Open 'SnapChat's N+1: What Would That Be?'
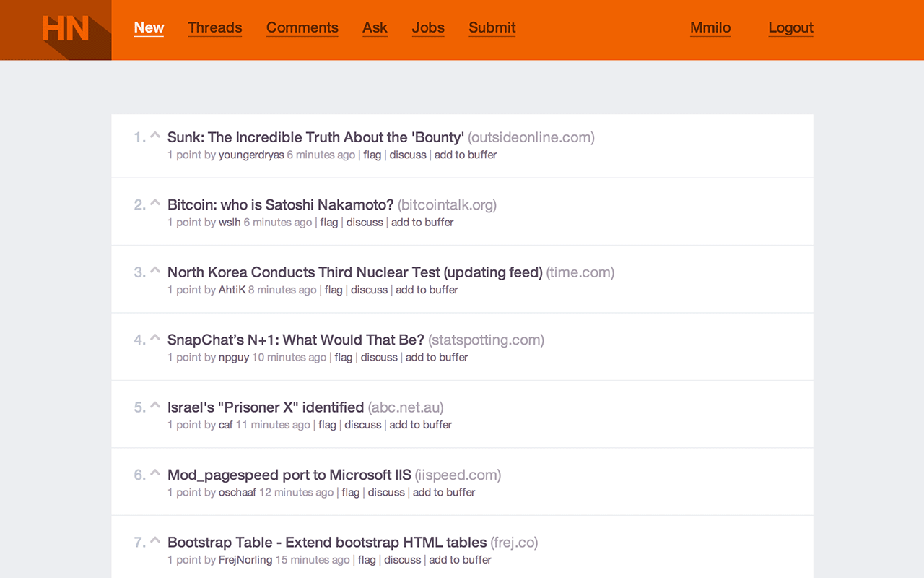Image resolution: width=924 pixels, height=578 pixels. click(296, 340)
